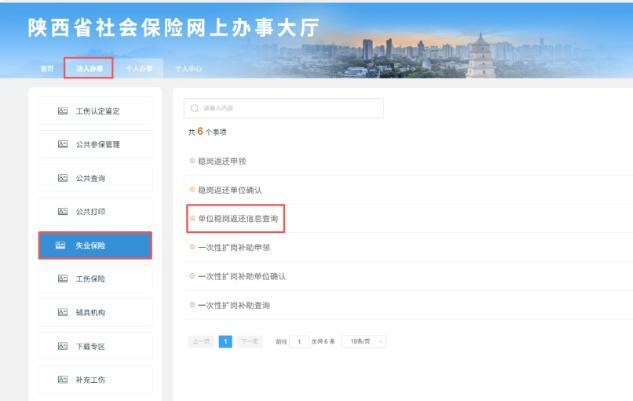Click the icon beside 公共打印
Viewport: 633px width, 401px height.
pos(62,212)
